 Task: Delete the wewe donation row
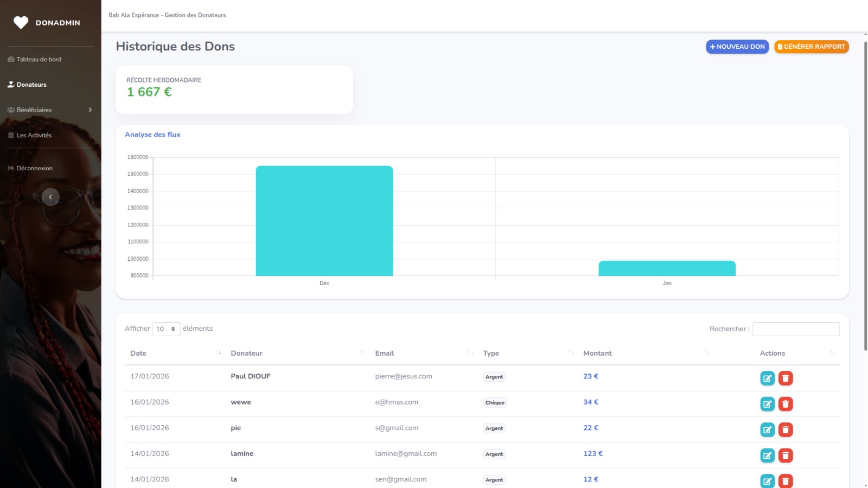coord(786,404)
